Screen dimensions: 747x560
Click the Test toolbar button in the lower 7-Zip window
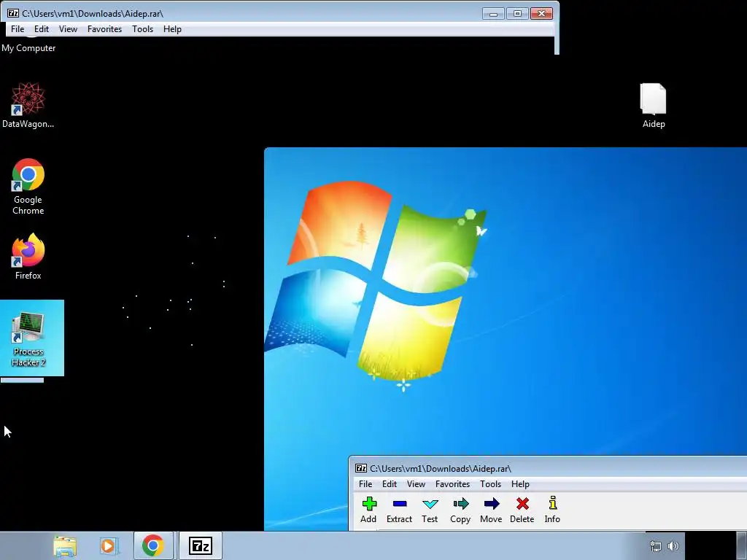430,510
